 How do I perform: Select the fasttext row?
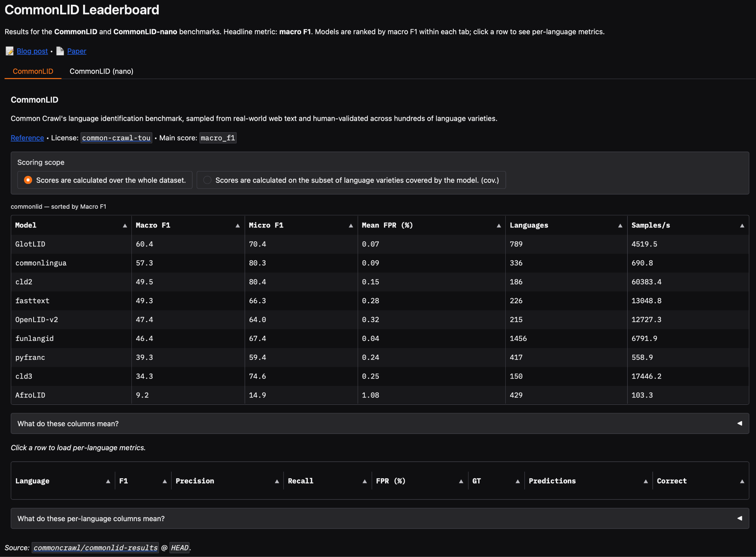pos(380,301)
